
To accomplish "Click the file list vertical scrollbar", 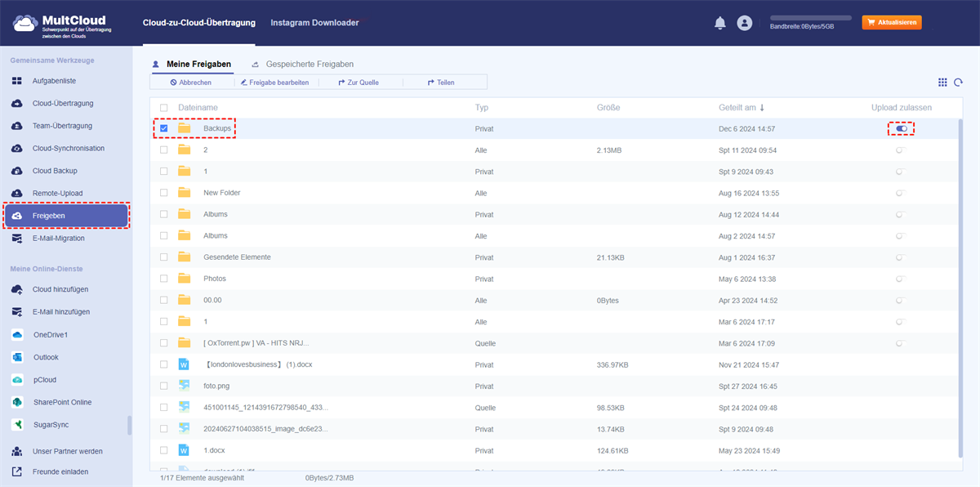I will (960, 286).
